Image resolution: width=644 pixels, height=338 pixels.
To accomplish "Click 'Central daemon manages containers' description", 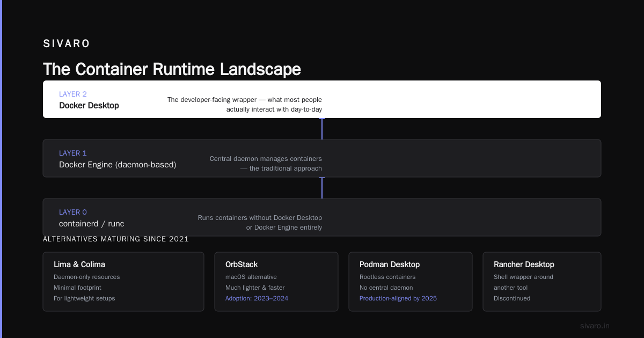I will (266, 164).
